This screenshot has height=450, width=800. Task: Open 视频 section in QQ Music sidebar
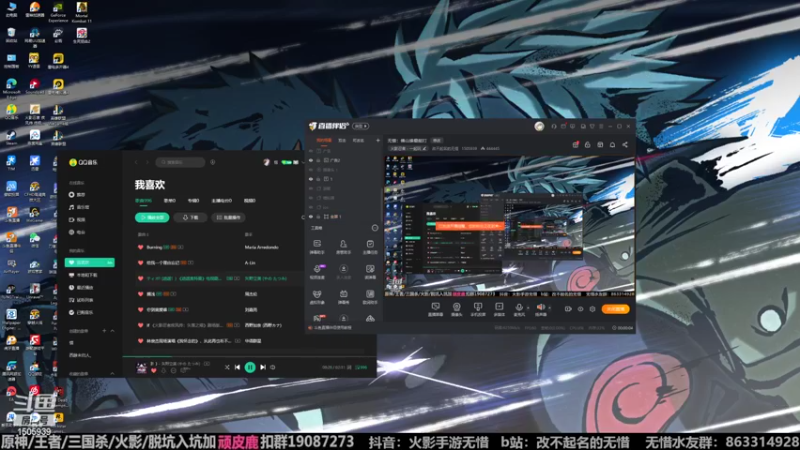pos(78,219)
